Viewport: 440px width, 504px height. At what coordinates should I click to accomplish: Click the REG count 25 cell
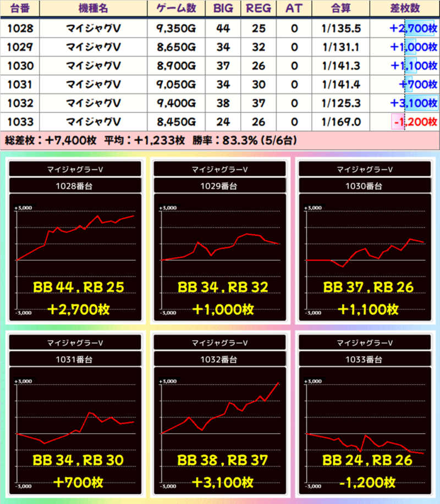pos(258,28)
